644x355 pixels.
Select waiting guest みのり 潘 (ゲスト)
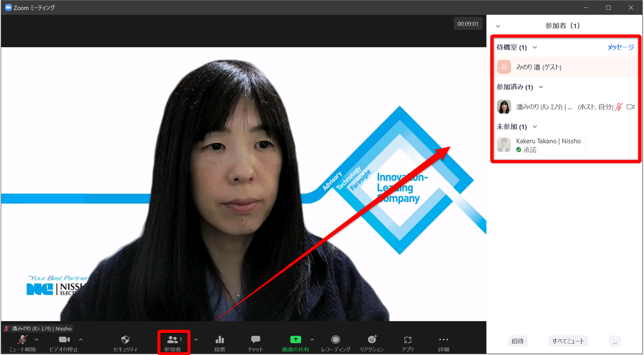pos(565,67)
